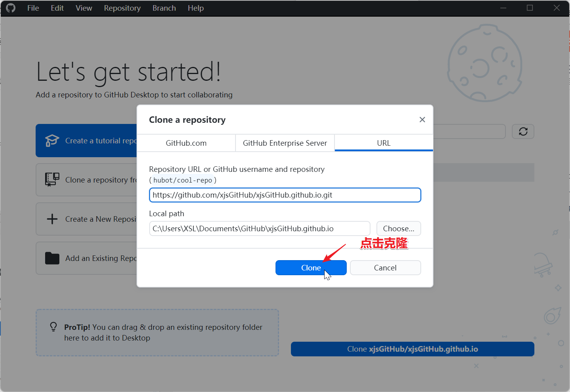Image resolution: width=570 pixels, height=392 pixels.
Task: Click the 'Local path' label
Action: pyautogui.click(x=167, y=213)
